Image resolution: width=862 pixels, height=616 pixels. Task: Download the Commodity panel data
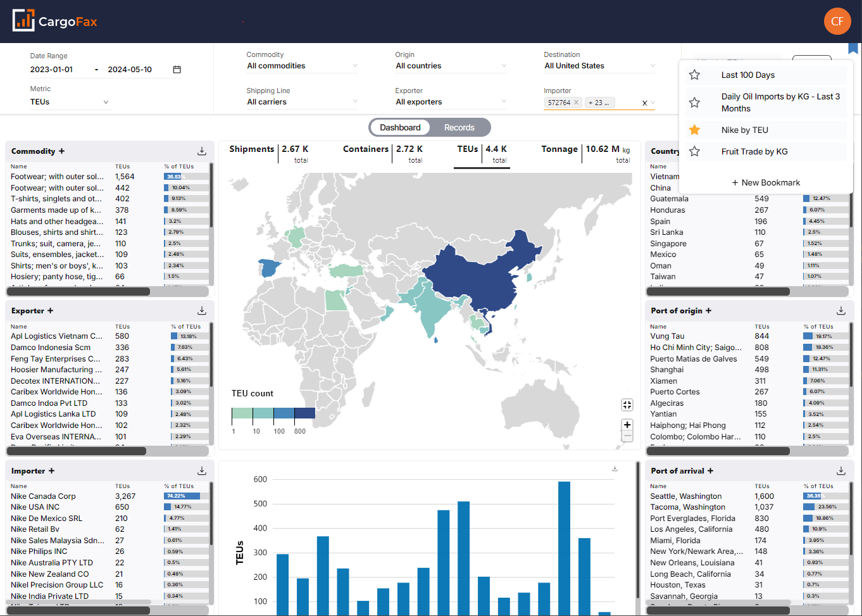202,151
